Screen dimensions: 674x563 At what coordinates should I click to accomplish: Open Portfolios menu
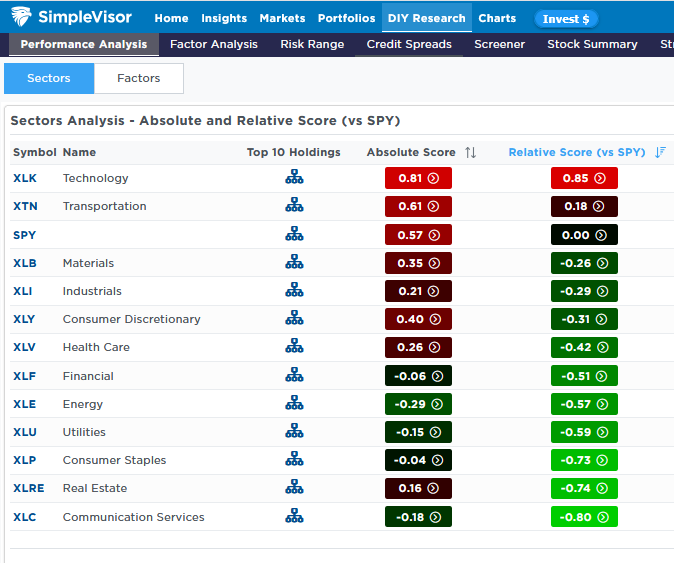346,18
